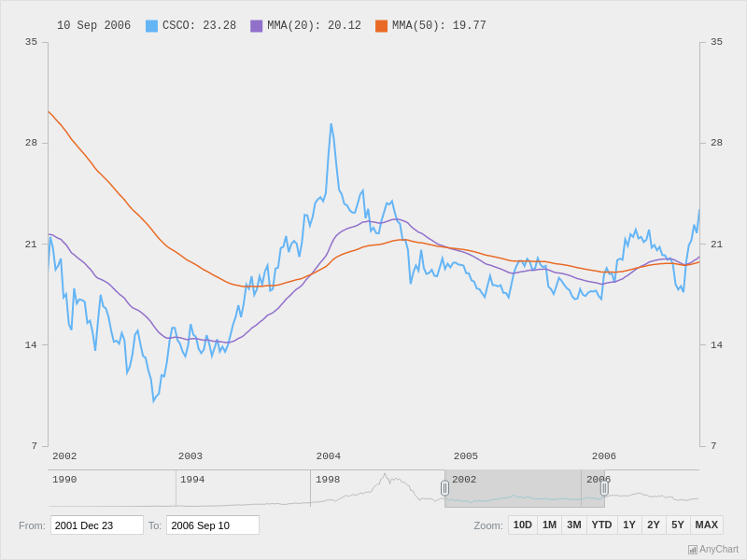
Task: Toggle the CSCO series legend label
Action: (x=199, y=25)
